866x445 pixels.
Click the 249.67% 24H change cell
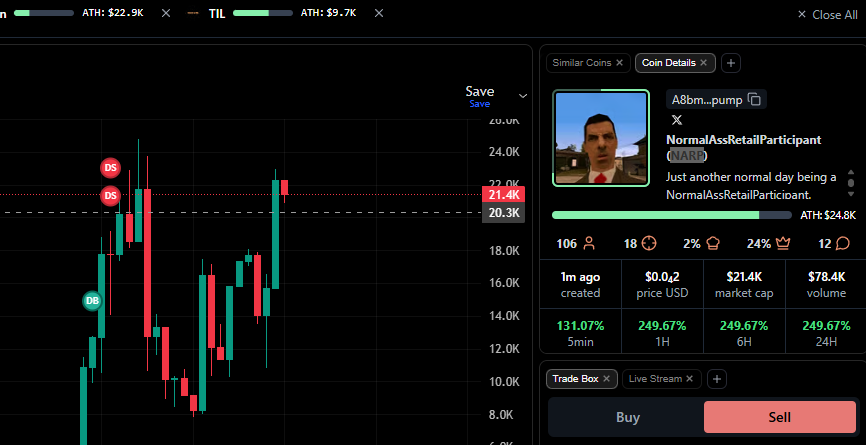coord(826,333)
